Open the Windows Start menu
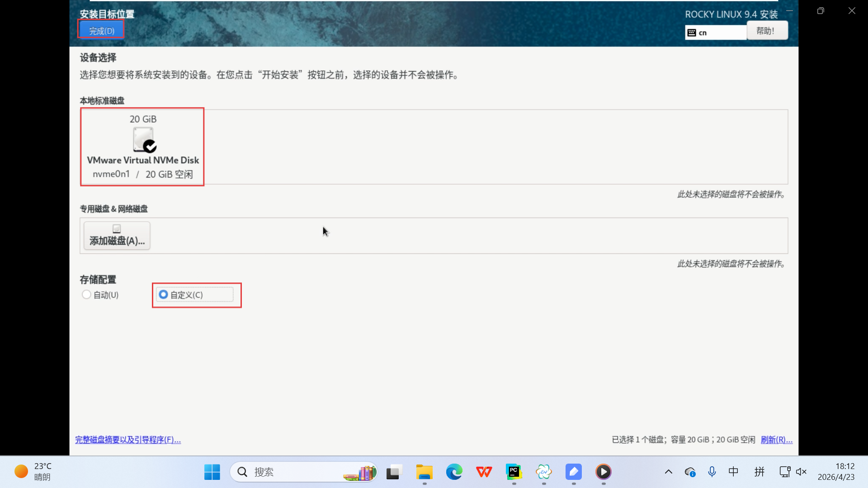 [212, 472]
